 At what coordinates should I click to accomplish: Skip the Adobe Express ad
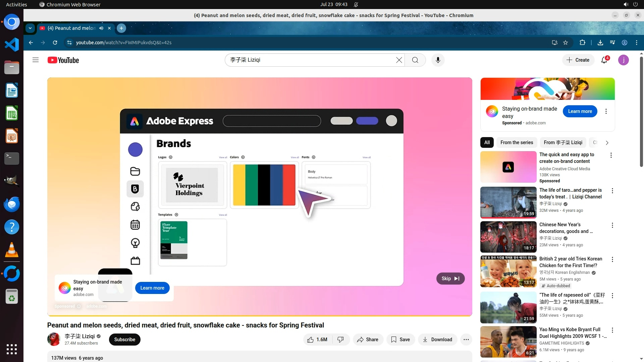[x=450, y=279]
